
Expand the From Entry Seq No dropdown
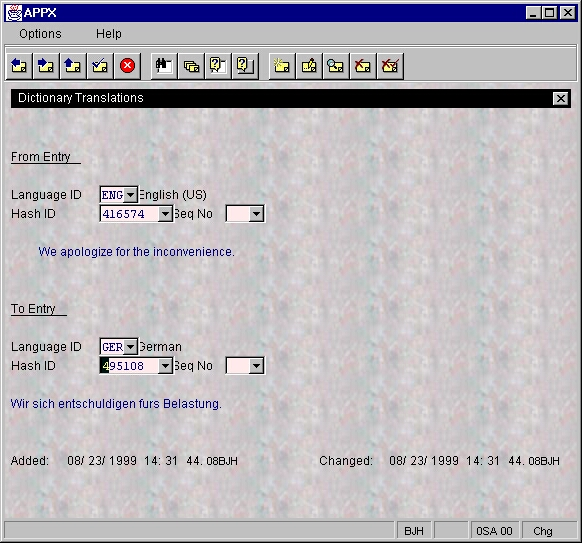[x=256, y=214]
